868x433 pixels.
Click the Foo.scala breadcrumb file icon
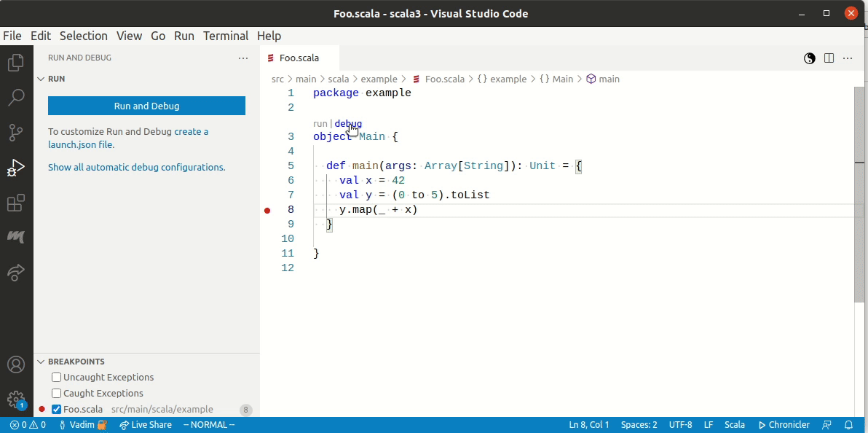(x=416, y=79)
